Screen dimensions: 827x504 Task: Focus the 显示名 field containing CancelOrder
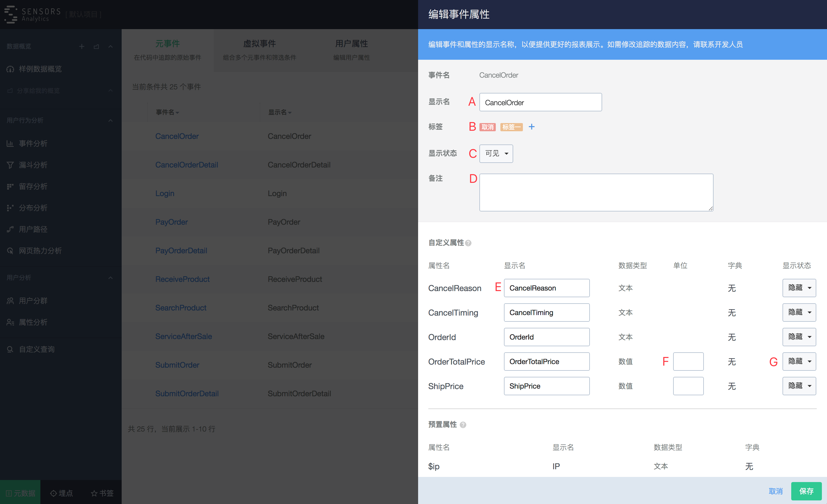[540, 102]
